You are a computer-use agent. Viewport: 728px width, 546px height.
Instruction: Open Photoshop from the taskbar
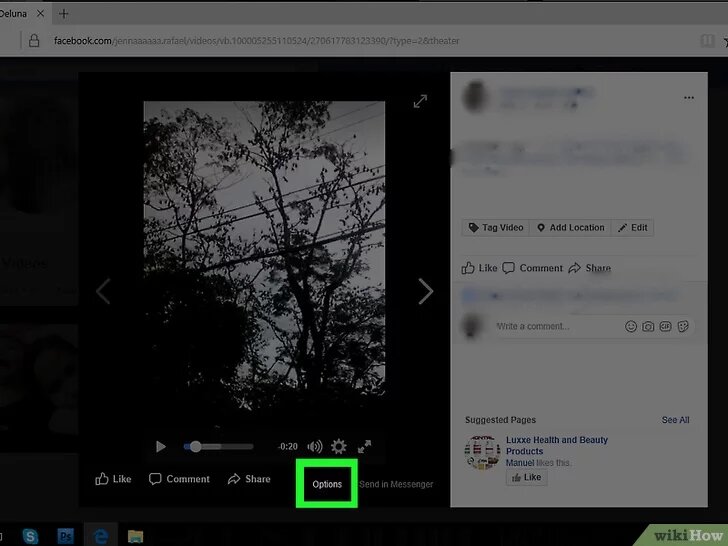pos(65,536)
